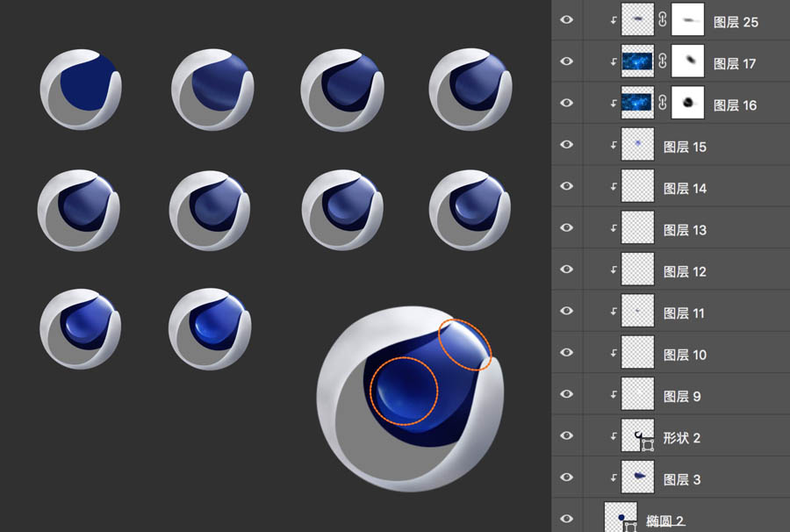
Task: Click the clipping arrow on 图层 13
Action: 614,228
